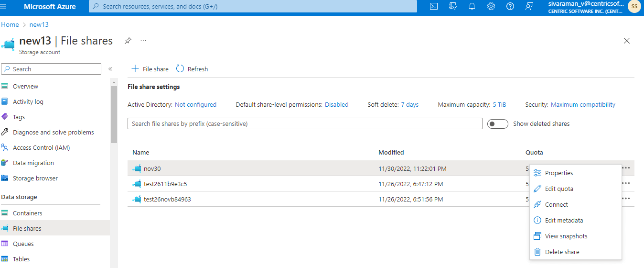Choose Delete share in context menu

point(562,252)
